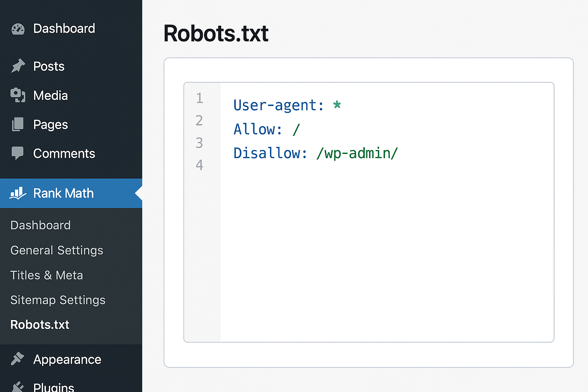The height and width of the screenshot is (392, 588).
Task: Click the /wp-admin/ path value
Action: pos(357,153)
